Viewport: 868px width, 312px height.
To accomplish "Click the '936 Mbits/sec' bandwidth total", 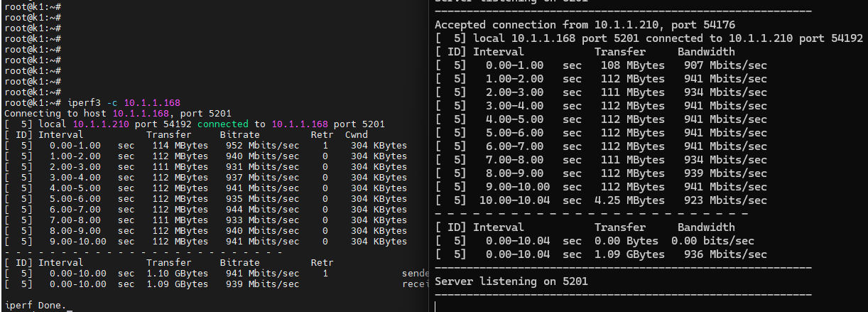I will tap(726, 254).
